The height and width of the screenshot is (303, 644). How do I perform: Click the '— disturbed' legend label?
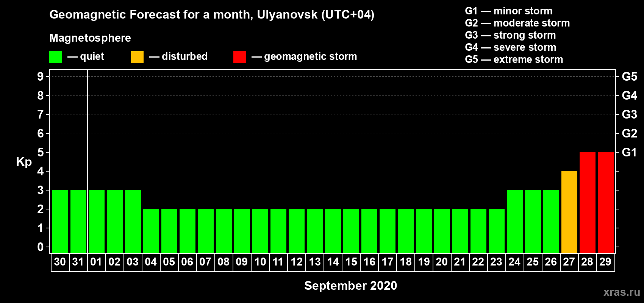(x=178, y=56)
